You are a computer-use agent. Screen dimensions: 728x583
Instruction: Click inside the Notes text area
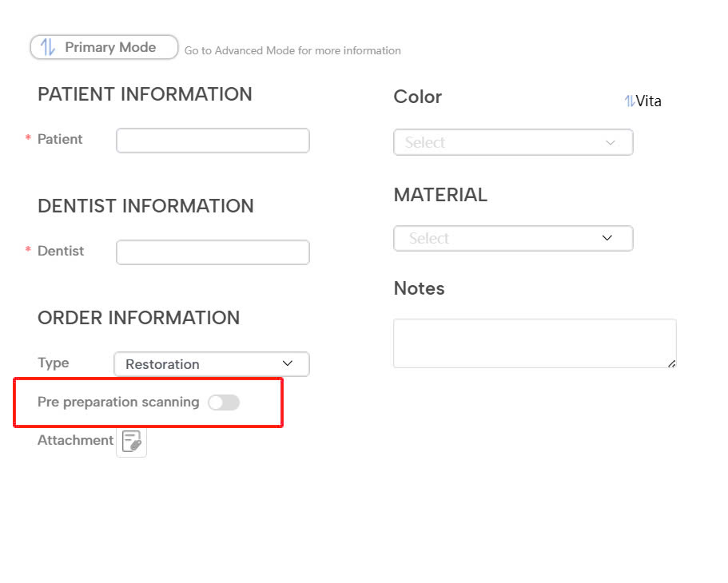(534, 343)
